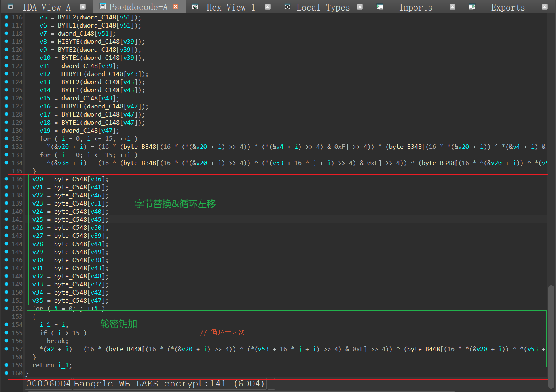
Task: Open the Local Types tab
Action: click(323, 7)
